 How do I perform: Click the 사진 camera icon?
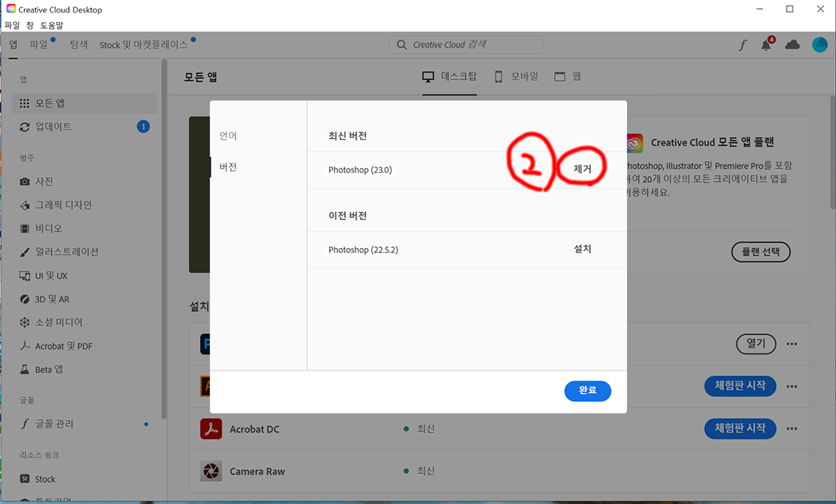click(24, 182)
